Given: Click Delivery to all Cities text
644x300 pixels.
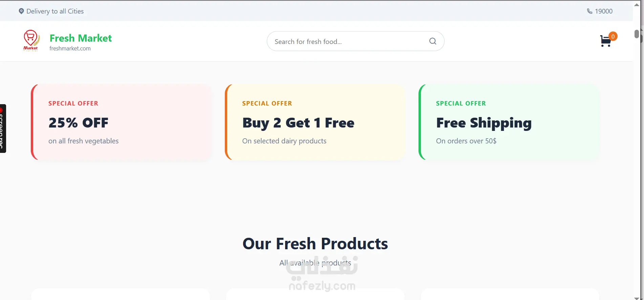Looking at the screenshot, I should coord(55,11).
